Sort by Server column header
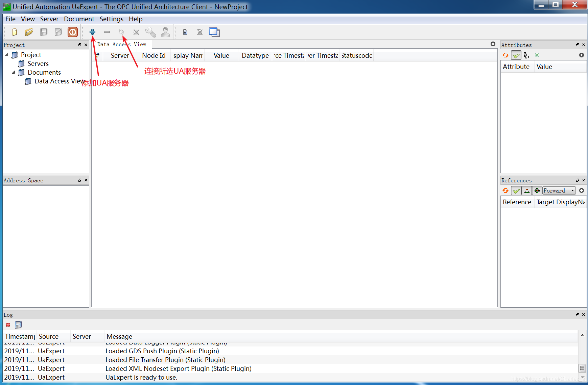Screen dimensions: 588x385 point(120,55)
